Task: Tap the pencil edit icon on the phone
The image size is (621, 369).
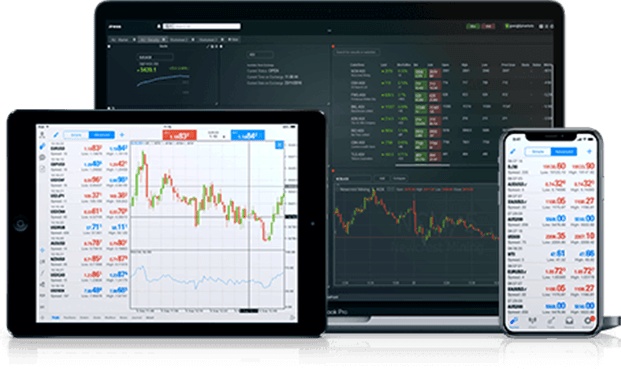Action: tap(513, 152)
